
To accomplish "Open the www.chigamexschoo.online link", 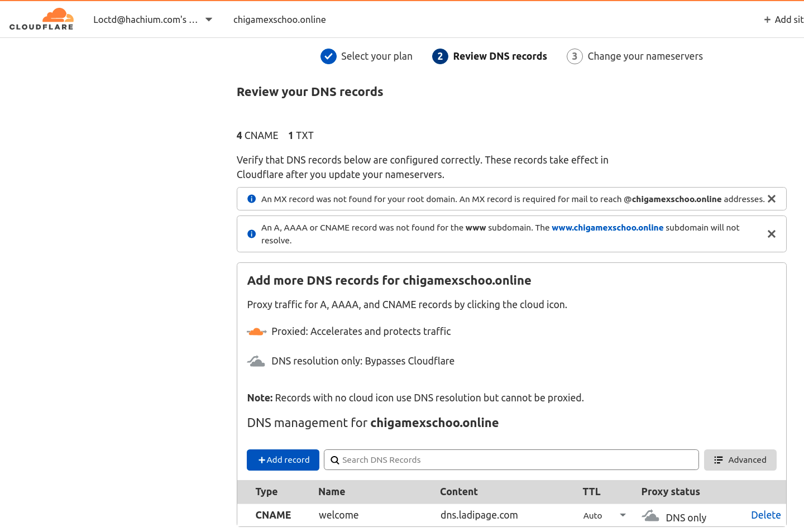I will [x=607, y=228].
